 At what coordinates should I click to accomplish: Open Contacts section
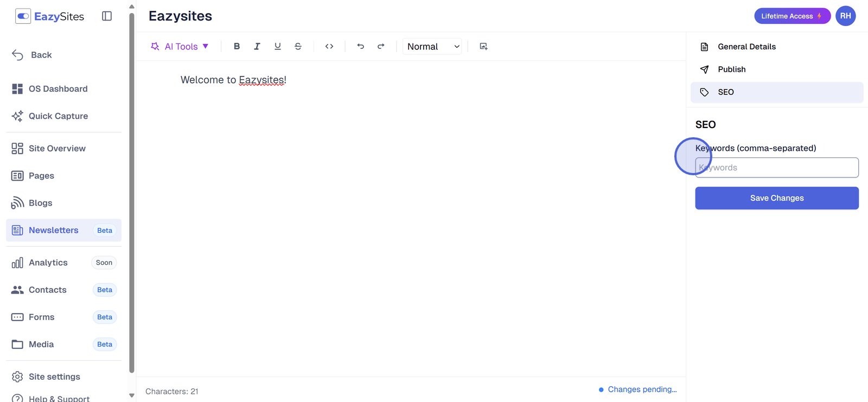[63, 290]
